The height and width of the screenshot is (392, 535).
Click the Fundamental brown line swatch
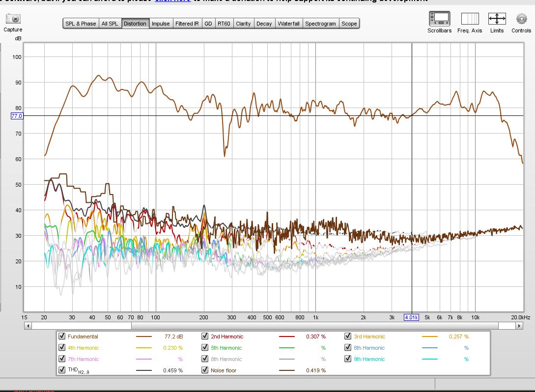(x=143, y=336)
